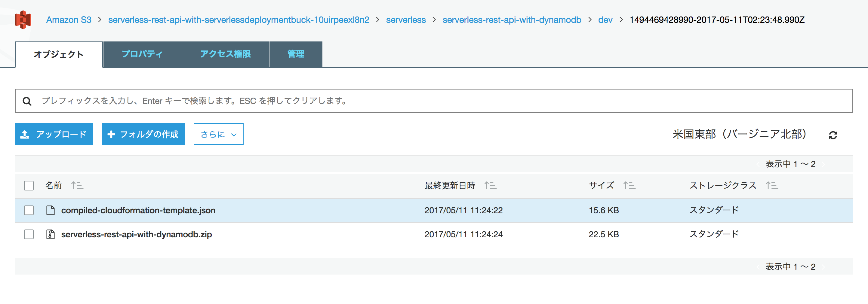Screen dimensions: 868x304
Task: Click the 2017/05/11 11:24:24 date cell
Action: click(x=463, y=234)
